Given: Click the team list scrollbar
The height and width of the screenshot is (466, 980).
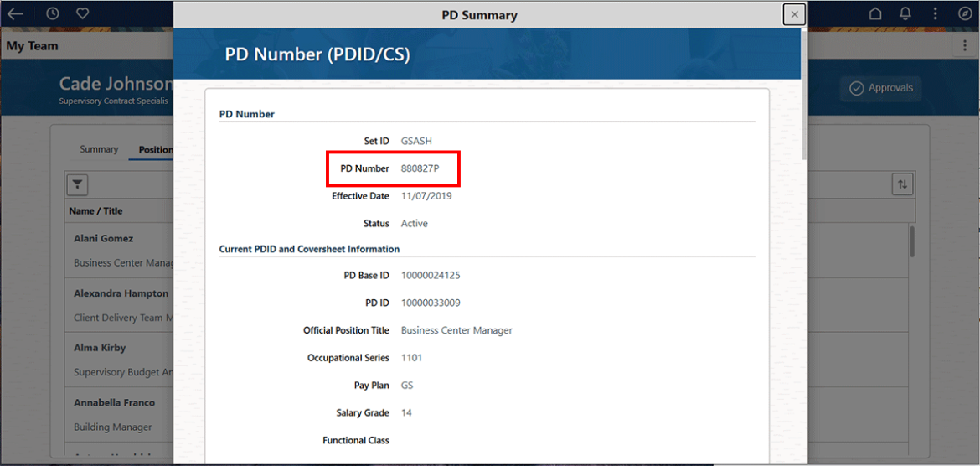Looking at the screenshot, I should click(x=912, y=242).
